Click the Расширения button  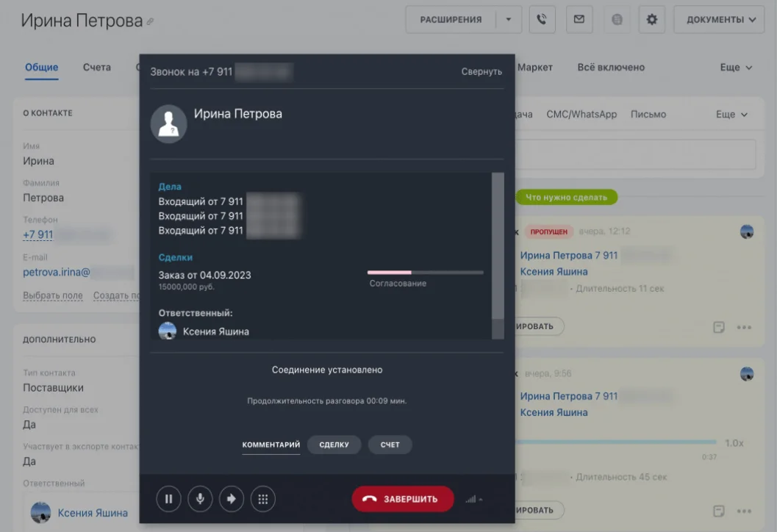tap(451, 19)
